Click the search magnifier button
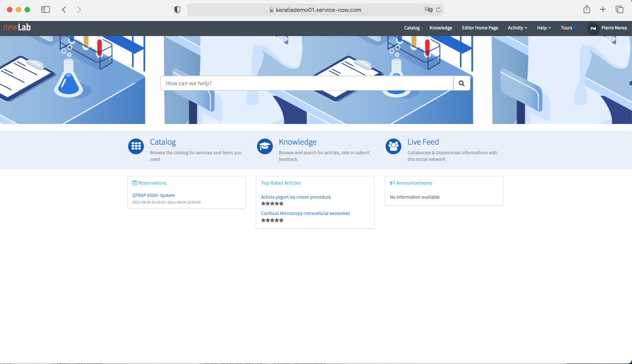632x364 pixels. (x=462, y=83)
